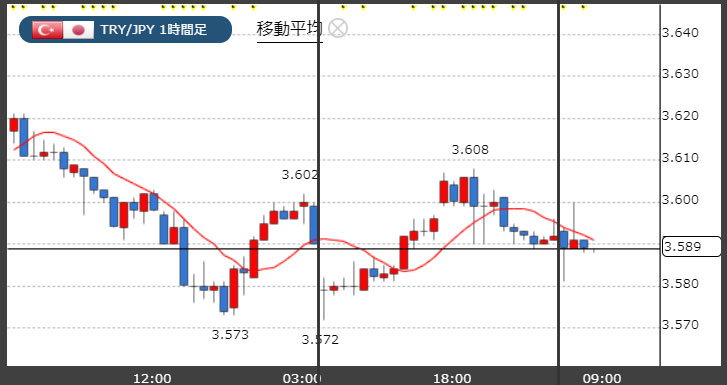Click the TRY/JPY 1時間足 currency pair badge
Screen dimensions: 727x385
pos(125,30)
